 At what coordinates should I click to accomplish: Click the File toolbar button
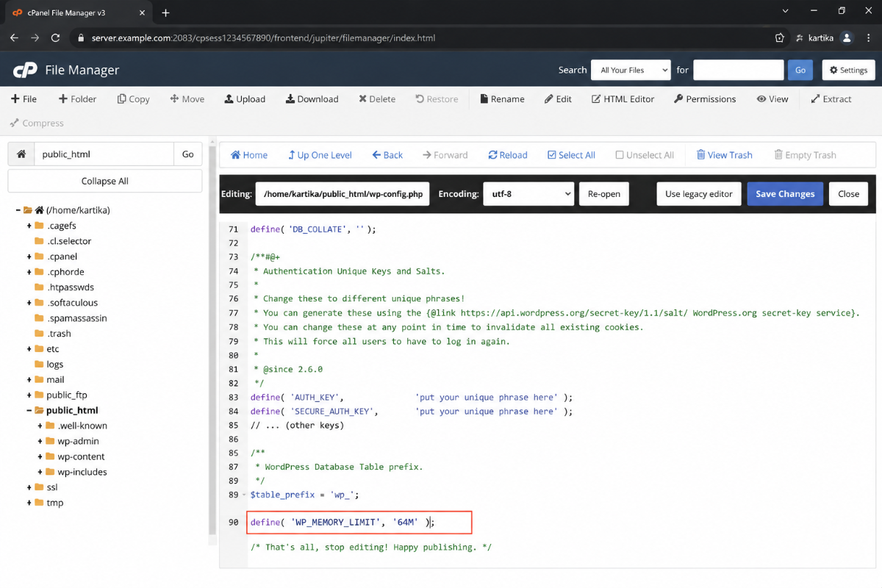pyautogui.click(x=24, y=99)
